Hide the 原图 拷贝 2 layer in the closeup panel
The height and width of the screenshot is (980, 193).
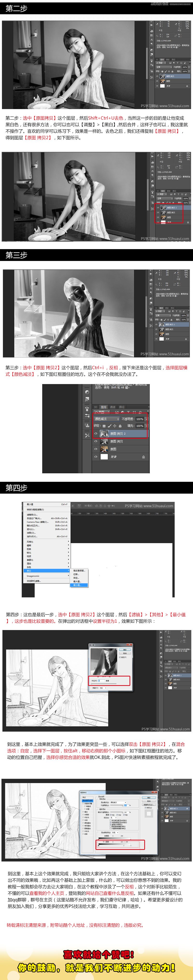click(96, 434)
